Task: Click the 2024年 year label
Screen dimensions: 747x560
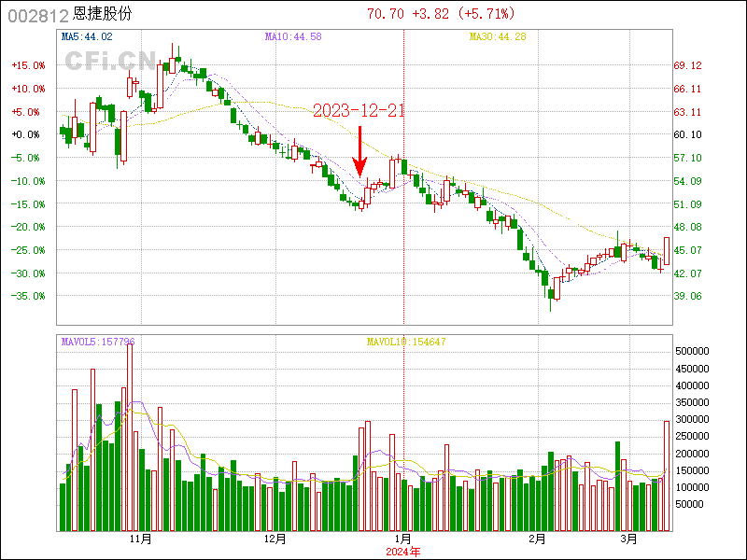Action: click(x=403, y=552)
